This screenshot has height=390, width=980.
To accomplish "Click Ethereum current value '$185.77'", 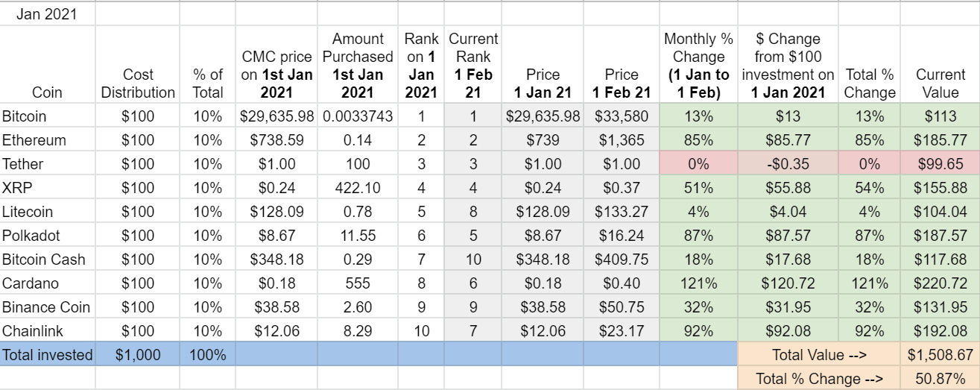I will tap(940, 139).
